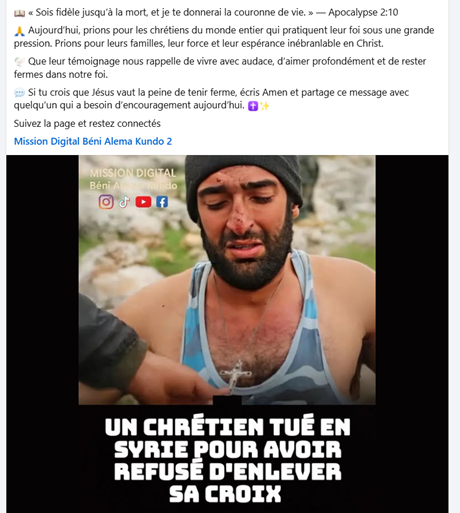The width and height of the screenshot is (460, 513).
Task: Click the TikTok icon in video overlay
Action: pos(124,202)
